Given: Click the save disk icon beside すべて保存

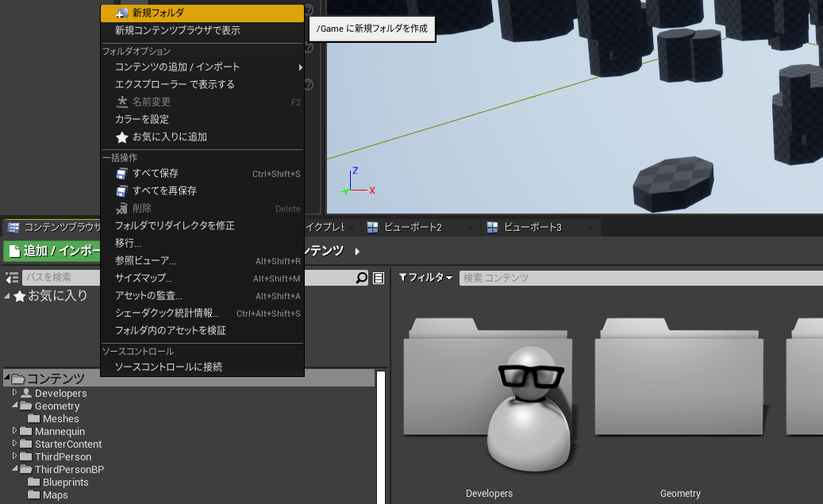Looking at the screenshot, I should click(x=121, y=174).
